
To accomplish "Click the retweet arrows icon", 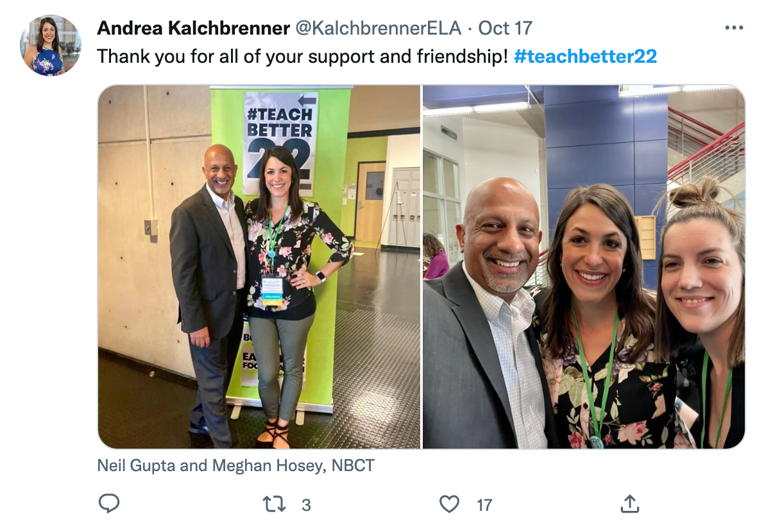I will pos(274,504).
